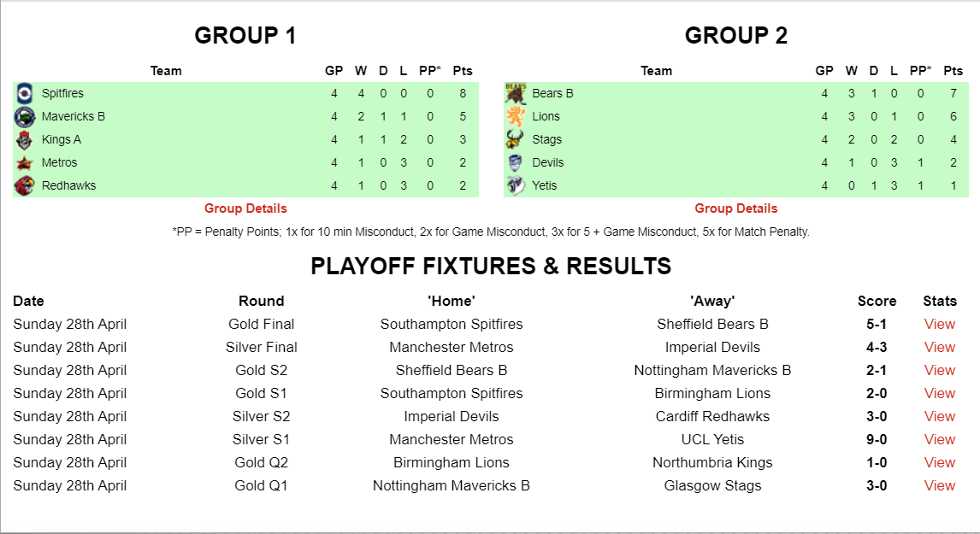
Task: Click the Redhawks bird logo
Action: [x=25, y=185]
